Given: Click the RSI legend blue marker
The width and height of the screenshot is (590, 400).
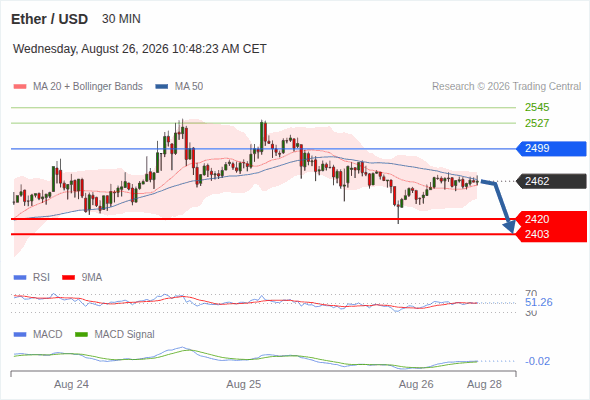Looking at the screenshot, I should point(20,278).
